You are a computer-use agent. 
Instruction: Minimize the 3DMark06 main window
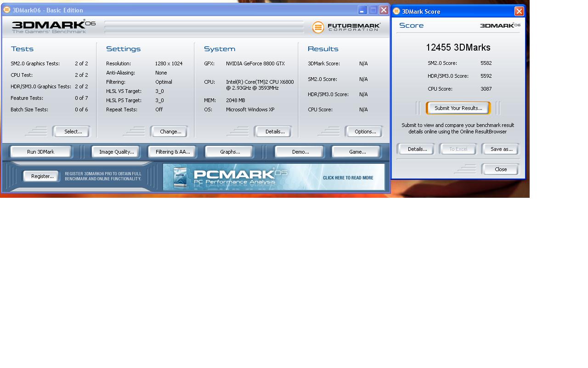click(362, 10)
